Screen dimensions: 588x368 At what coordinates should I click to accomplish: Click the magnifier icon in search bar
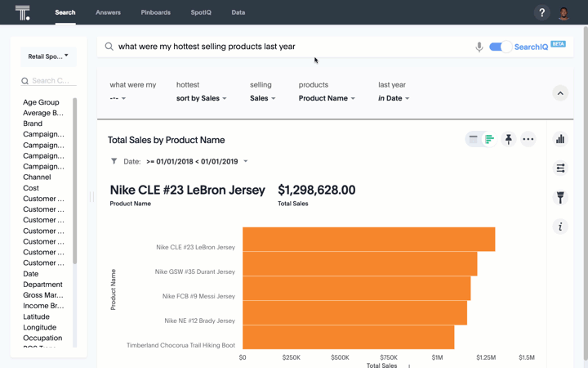pos(109,47)
